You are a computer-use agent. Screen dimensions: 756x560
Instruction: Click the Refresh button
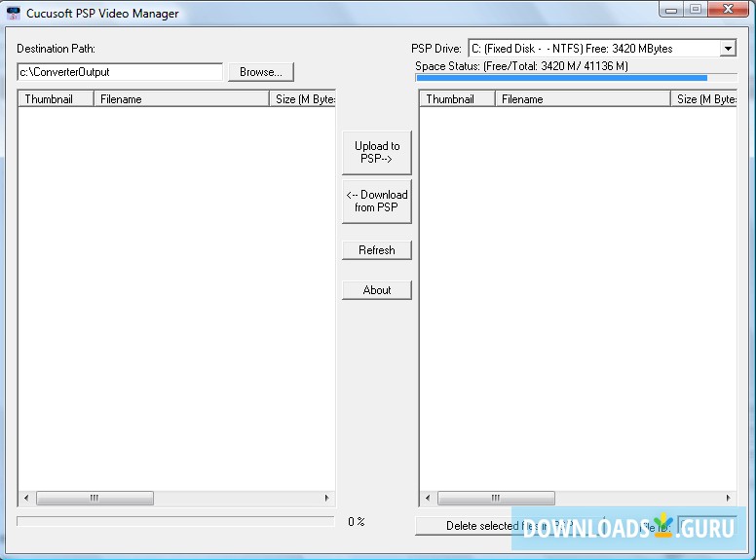(x=377, y=250)
